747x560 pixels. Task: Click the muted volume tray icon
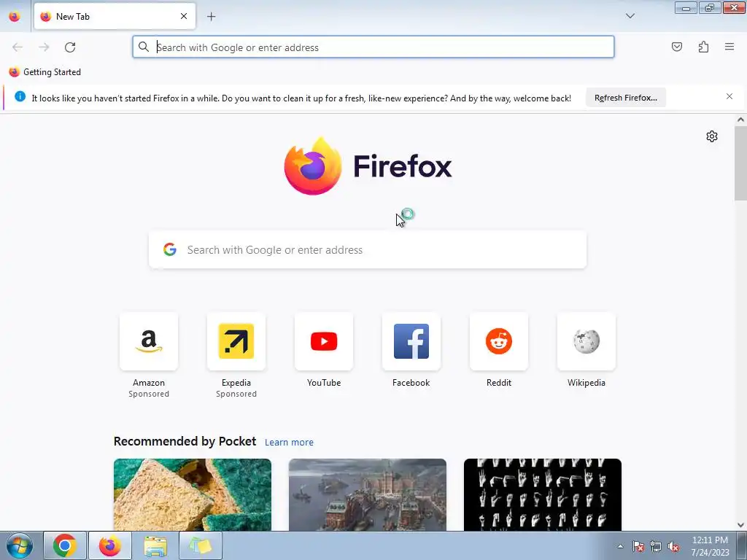click(673, 546)
